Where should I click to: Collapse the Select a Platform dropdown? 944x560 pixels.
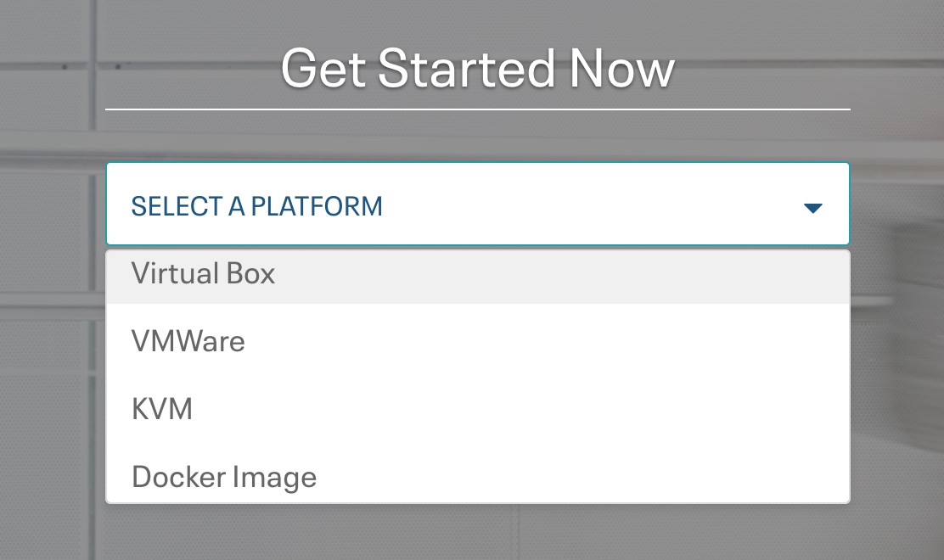click(x=477, y=204)
